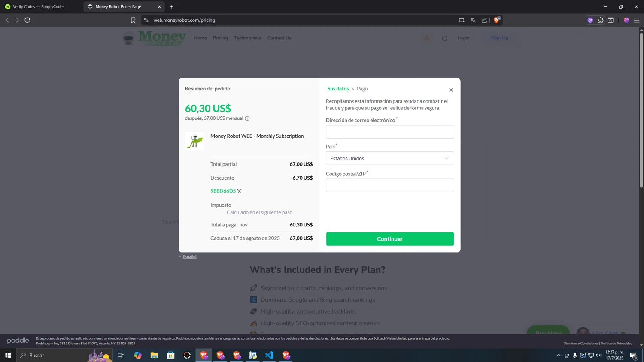The image size is (644, 362).
Task: Reload the Money Robot page
Action: pos(27,20)
